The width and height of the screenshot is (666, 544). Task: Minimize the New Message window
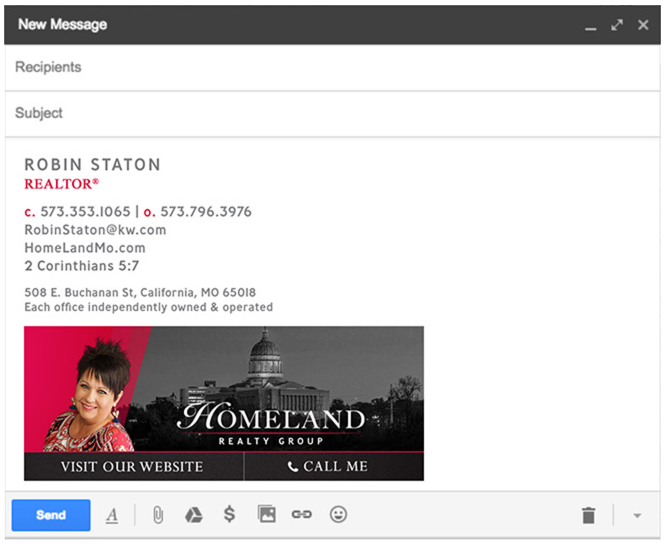tap(591, 25)
